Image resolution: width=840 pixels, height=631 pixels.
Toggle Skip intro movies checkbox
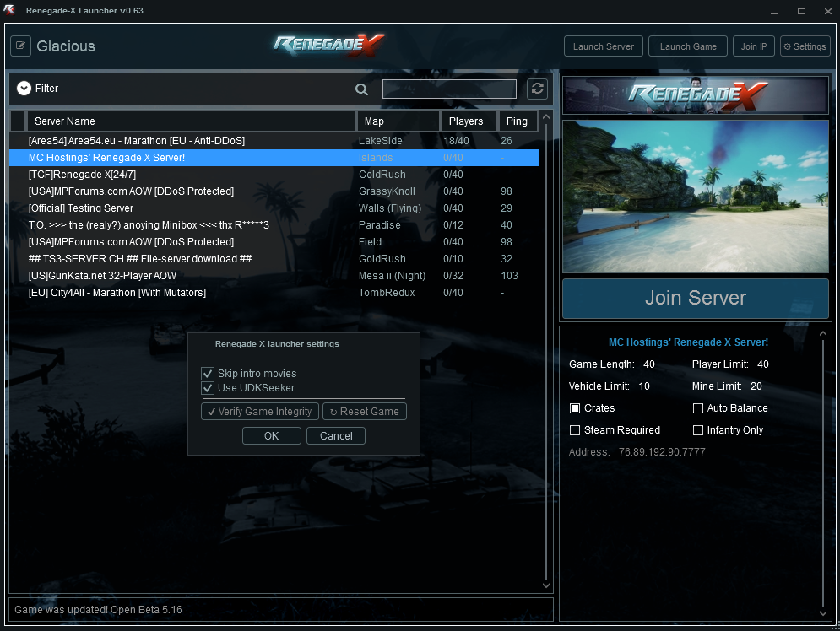(x=208, y=374)
